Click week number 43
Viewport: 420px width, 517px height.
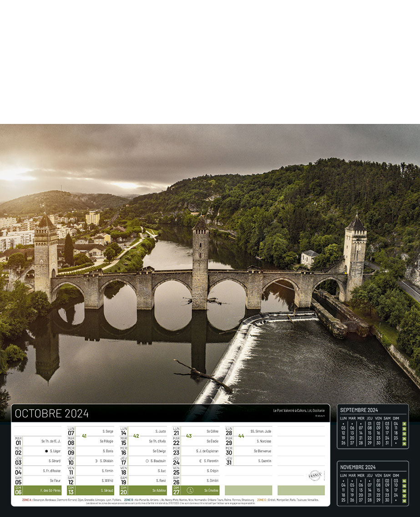click(189, 436)
